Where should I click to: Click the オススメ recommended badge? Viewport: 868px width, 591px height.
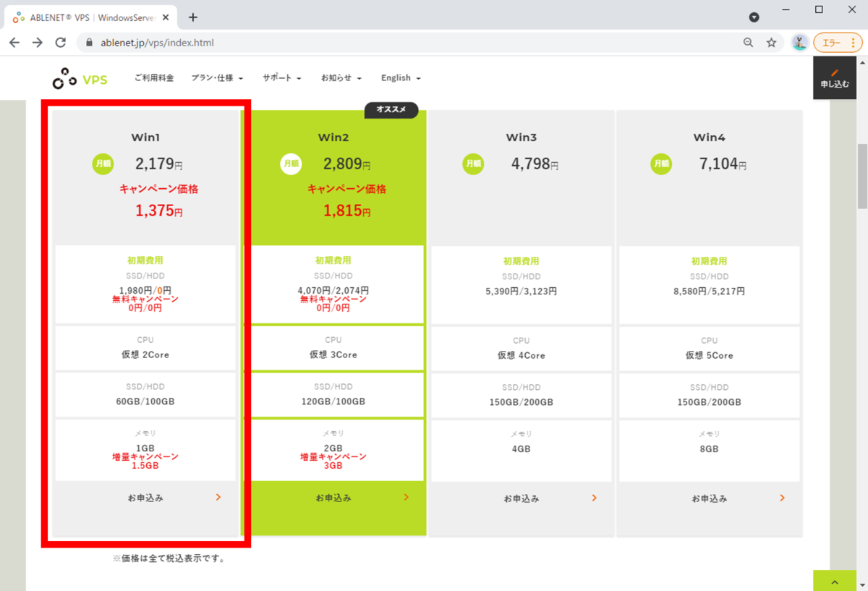point(391,110)
